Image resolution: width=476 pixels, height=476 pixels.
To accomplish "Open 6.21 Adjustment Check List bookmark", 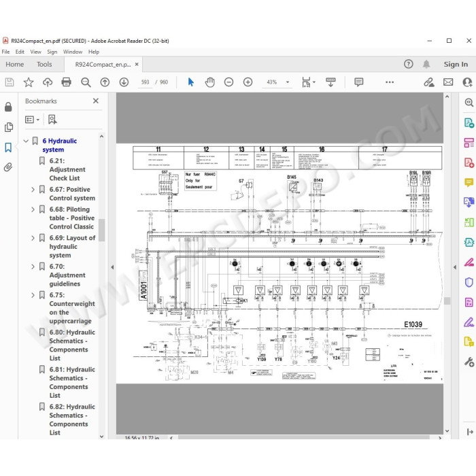I will click(67, 169).
